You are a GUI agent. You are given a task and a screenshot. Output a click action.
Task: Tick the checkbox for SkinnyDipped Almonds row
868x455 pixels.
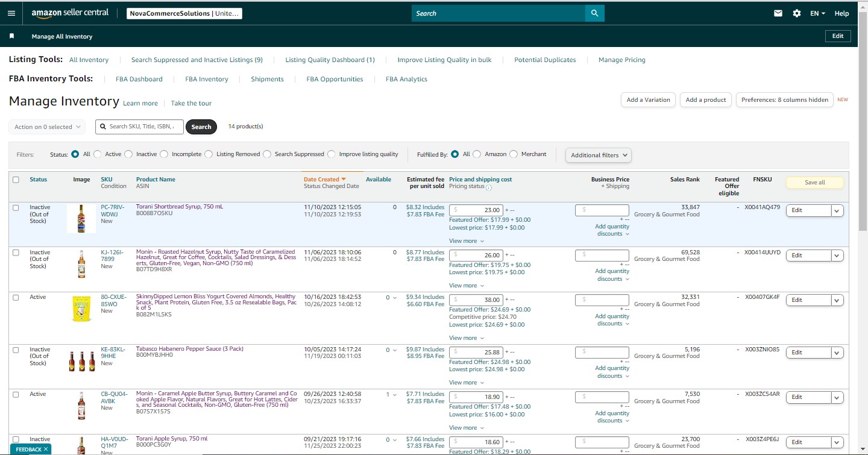click(16, 298)
